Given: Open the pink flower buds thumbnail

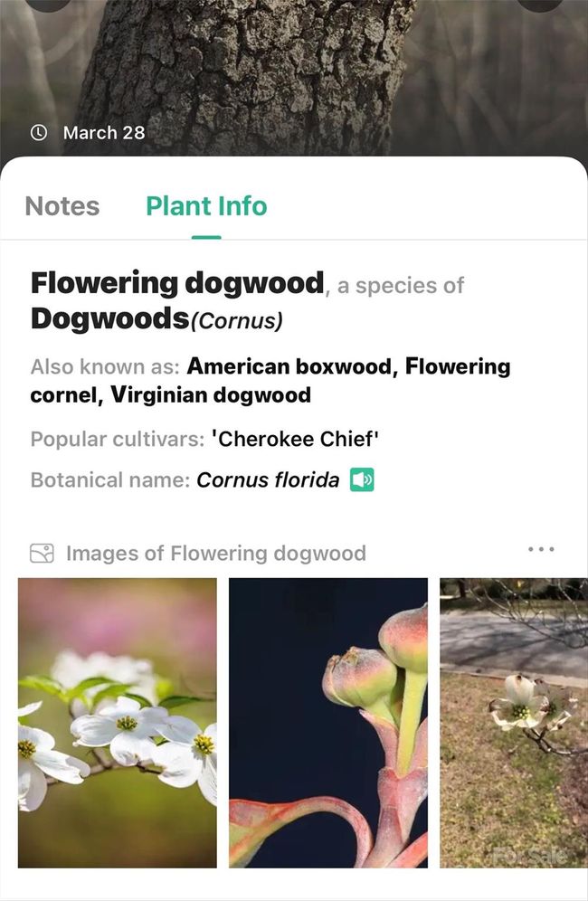Looking at the screenshot, I should point(327,723).
